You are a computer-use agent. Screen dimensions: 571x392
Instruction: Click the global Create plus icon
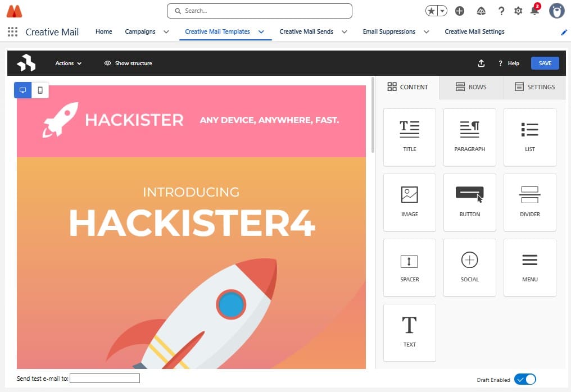pos(460,11)
